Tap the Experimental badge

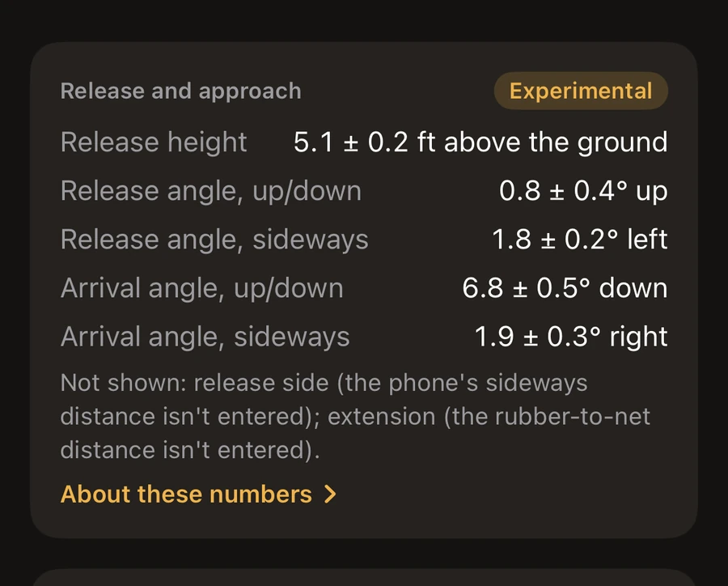pyautogui.click(x=581, y=91)
